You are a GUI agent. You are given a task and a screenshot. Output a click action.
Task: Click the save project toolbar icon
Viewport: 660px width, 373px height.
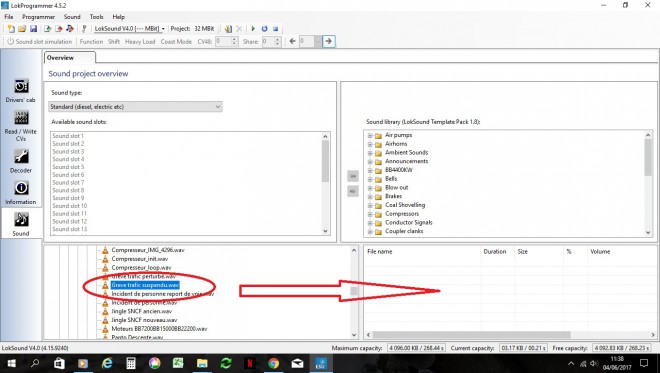[33, 29]
